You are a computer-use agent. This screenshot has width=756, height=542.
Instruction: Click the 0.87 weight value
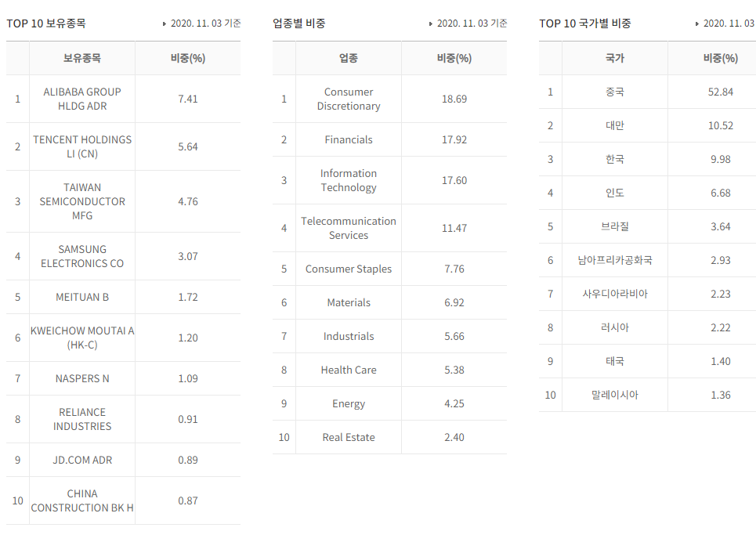[x=188, y=500]
